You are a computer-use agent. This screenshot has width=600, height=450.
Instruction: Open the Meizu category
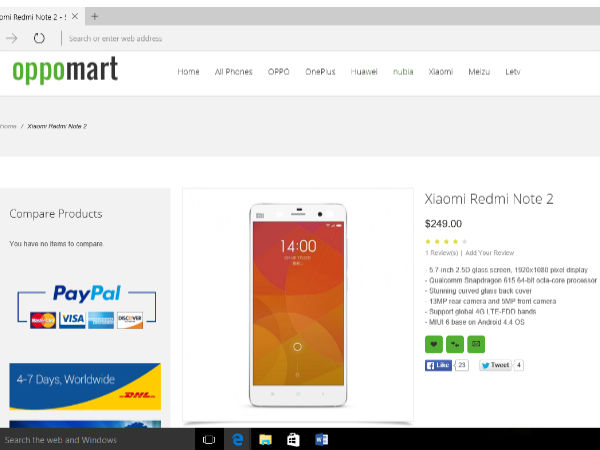point(479,72)
